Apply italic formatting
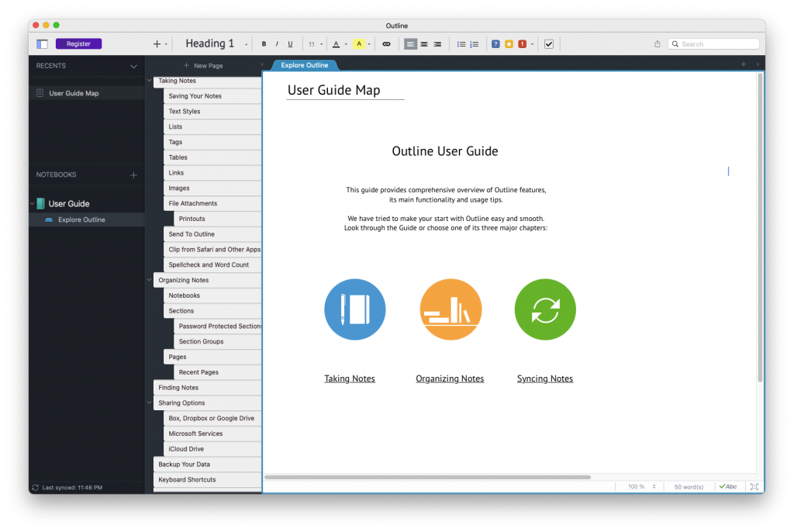Image resolution: width=794 pixels, height=532 pixels. [x=277, y=44]
